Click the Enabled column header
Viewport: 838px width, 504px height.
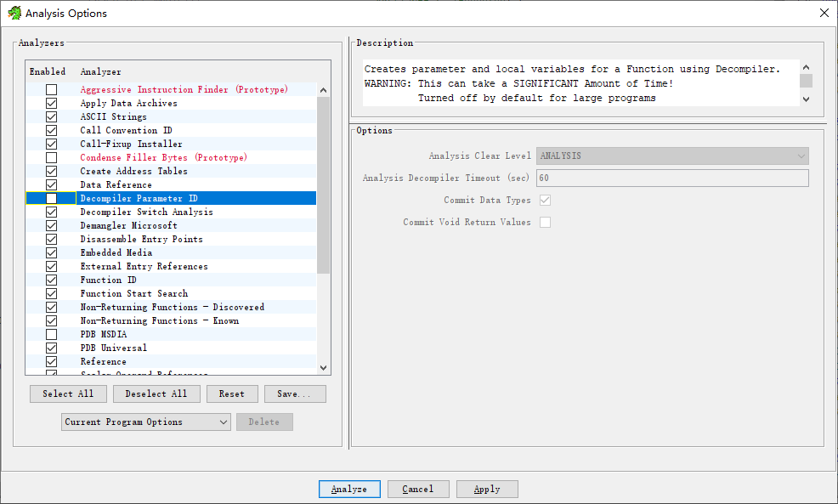click(x=48, y=71)
